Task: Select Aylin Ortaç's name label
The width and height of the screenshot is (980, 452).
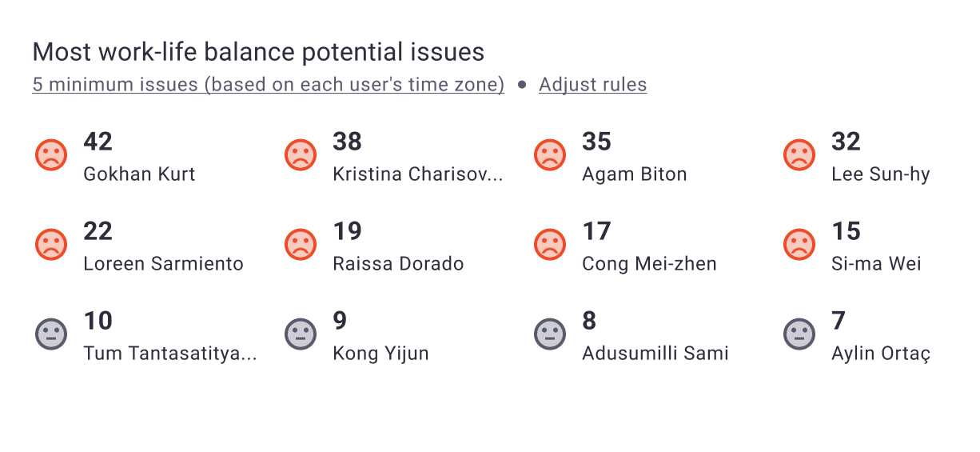Action: point(881,354)
